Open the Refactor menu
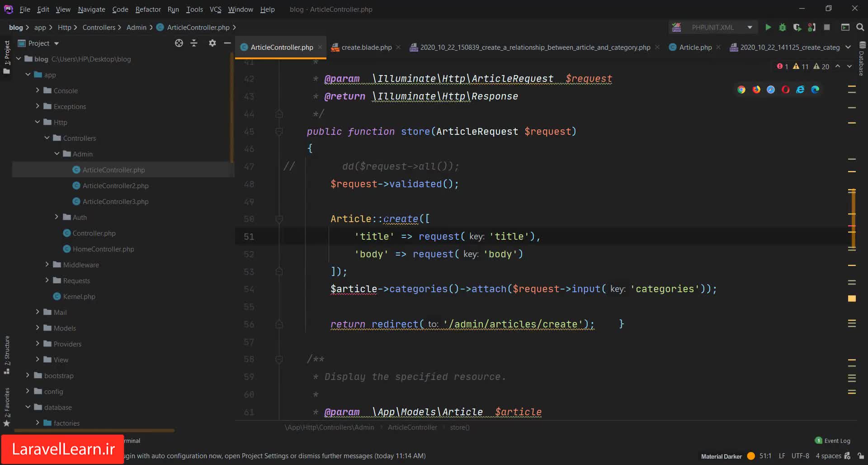The image size is (868, 465). coord(148,9)
